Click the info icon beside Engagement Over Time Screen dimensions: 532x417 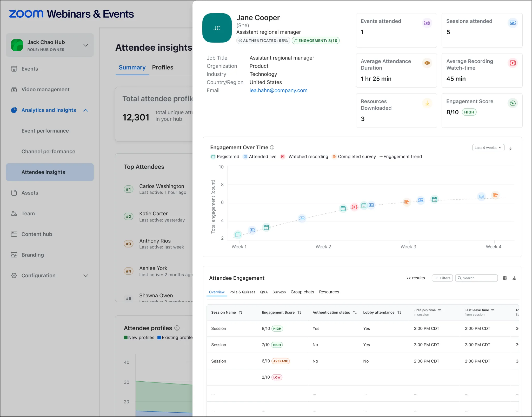tap(272, 147)
